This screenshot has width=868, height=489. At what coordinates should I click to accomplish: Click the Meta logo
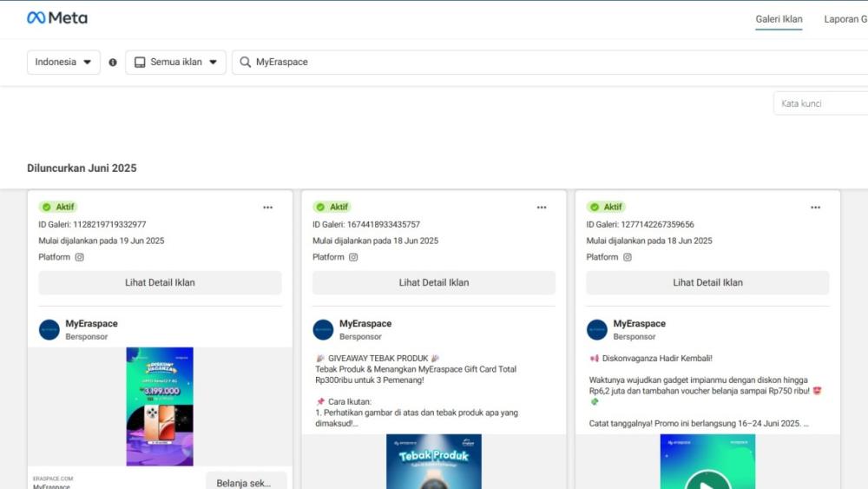(57, 18)
